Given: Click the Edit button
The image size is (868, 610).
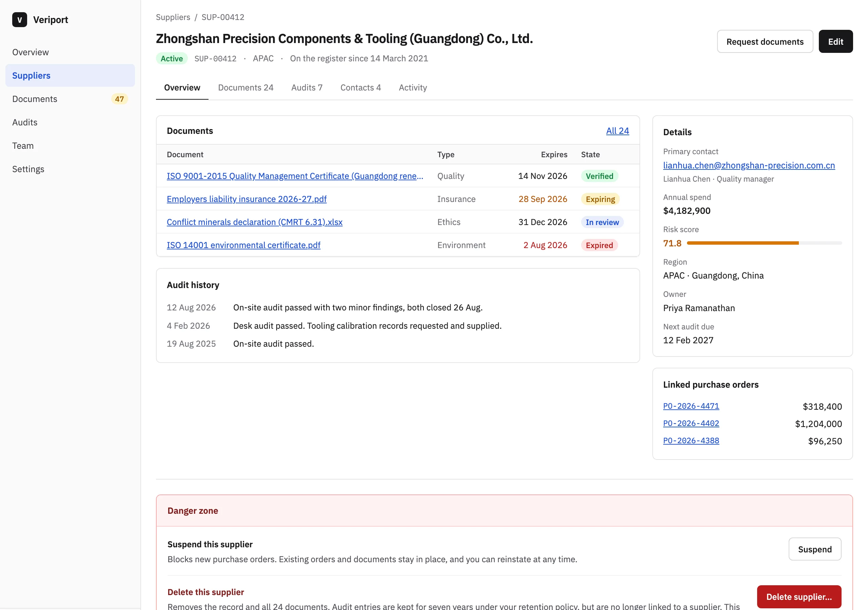Looking at the screenshot, I should pos(835,42).
